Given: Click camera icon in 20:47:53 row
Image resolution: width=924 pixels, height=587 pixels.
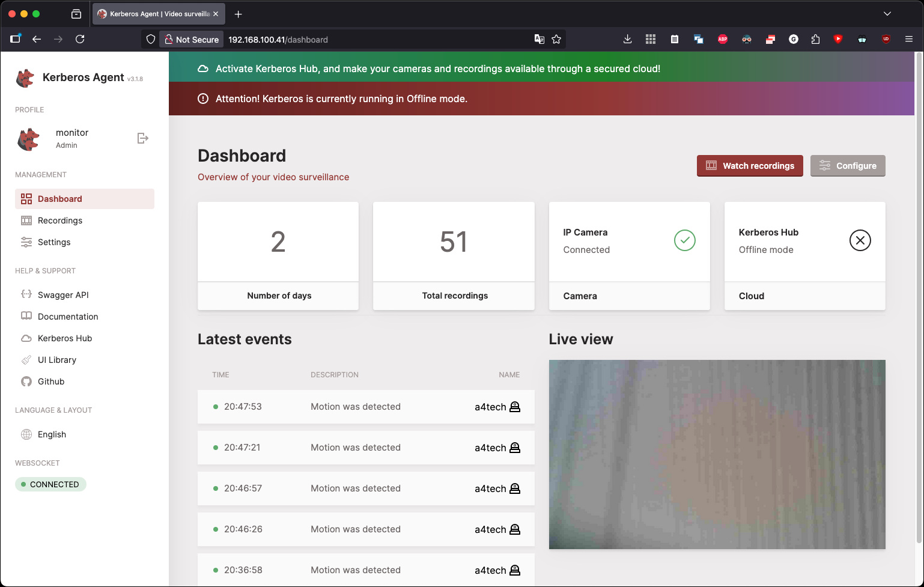Looking at the screenshot, I should tap(515, 407).
